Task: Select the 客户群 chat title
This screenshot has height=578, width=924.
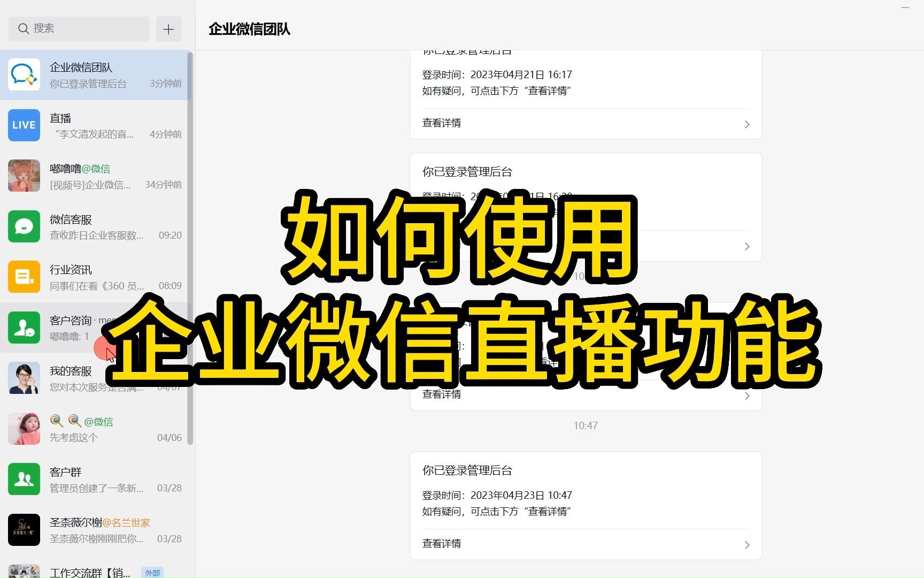Action: [65, 472]
